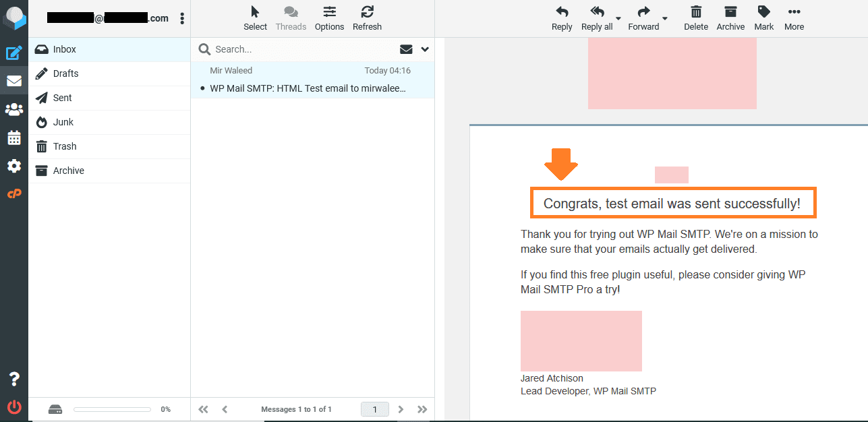This screenshot has width=868, height=422.
Task: Click the Congrats test email sent heading
Action: [x=672, y=204]
